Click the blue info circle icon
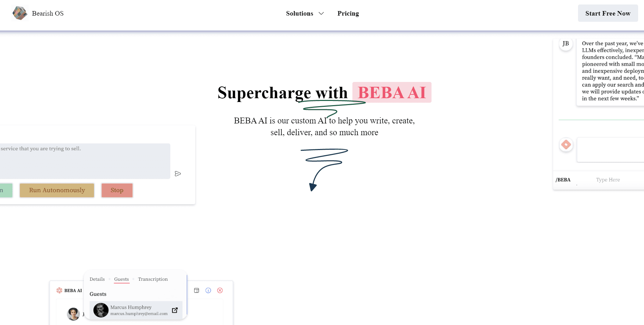 (x=208, y=290)
